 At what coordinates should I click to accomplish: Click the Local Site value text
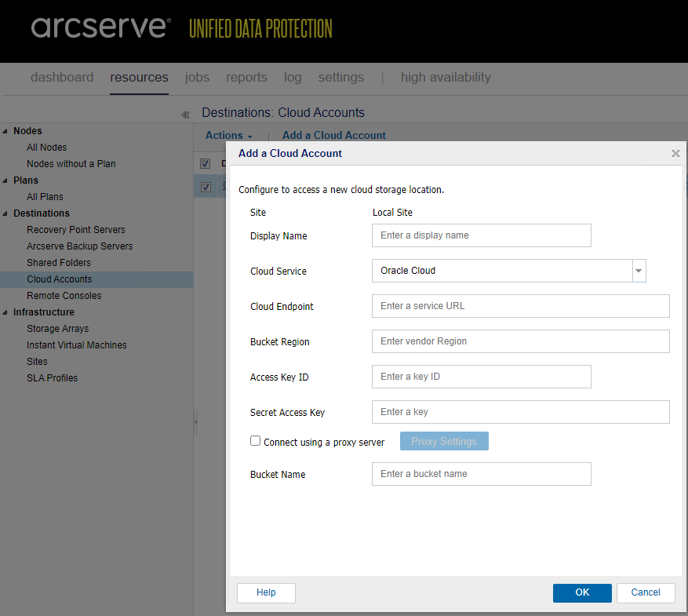[x=392, y=213]
